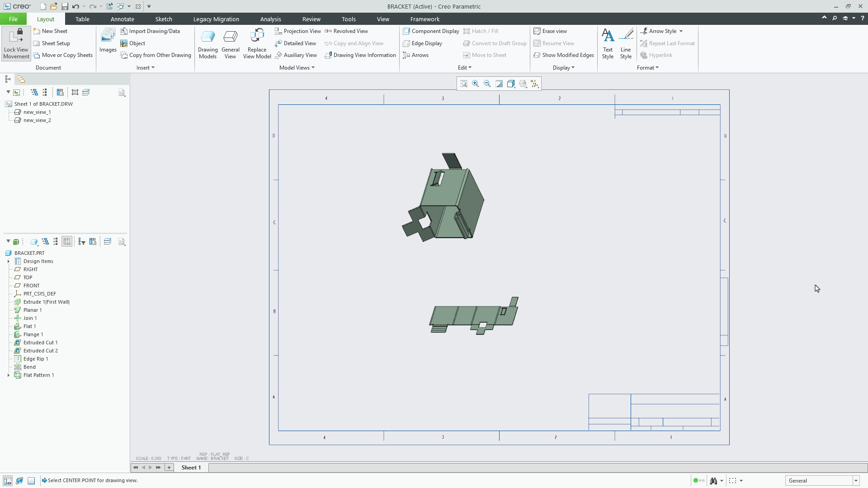Image resolution: width=868 pixels, height=488 pixels.
Task: Expand Edit group dropdown
Action: click(x=465, y=68)
